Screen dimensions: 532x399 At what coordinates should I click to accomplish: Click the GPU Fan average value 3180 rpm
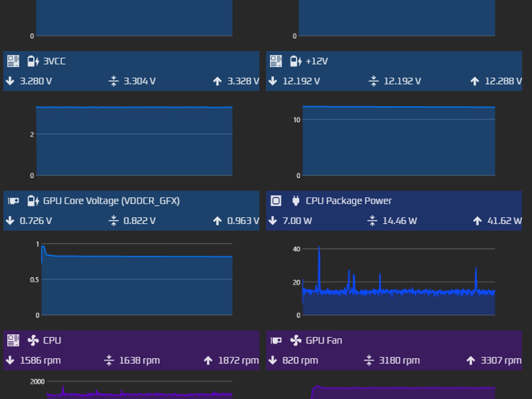(x=399, y=360)
